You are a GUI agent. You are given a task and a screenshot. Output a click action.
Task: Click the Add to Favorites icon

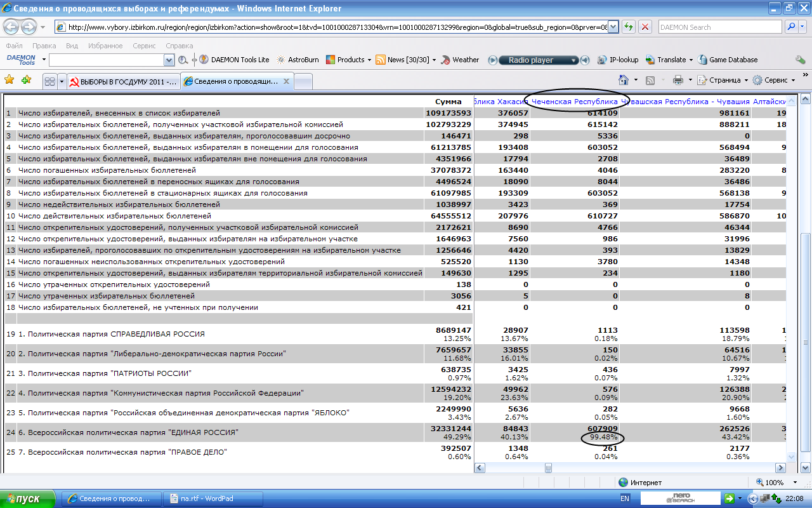(26, 80)
